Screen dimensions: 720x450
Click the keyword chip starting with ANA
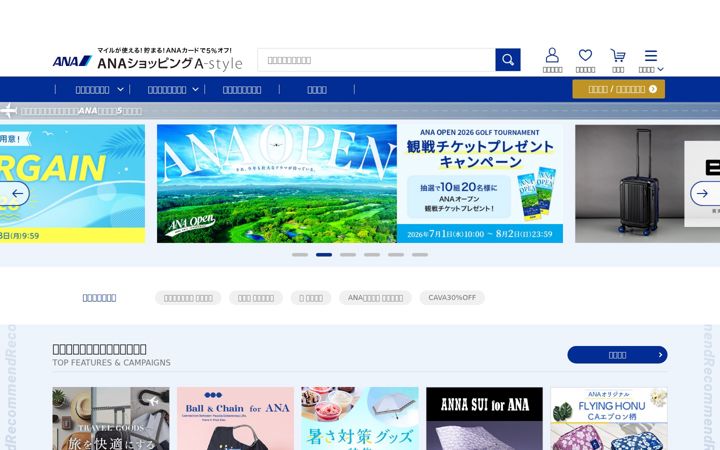tap(375, 298)
